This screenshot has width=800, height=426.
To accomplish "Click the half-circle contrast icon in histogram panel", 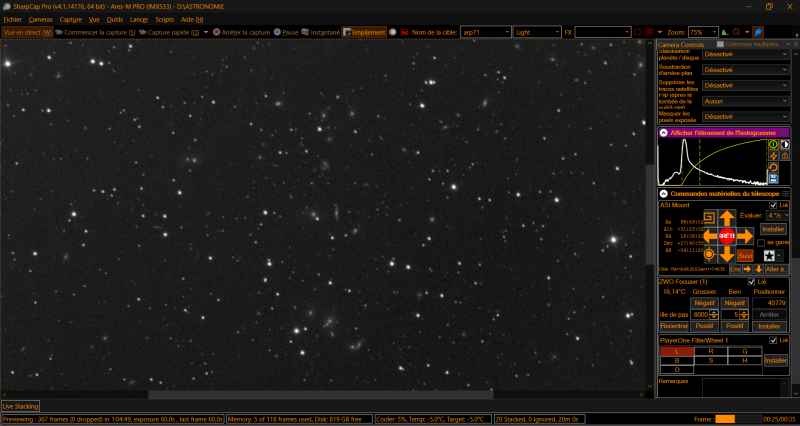I will (x=784, y=145).
